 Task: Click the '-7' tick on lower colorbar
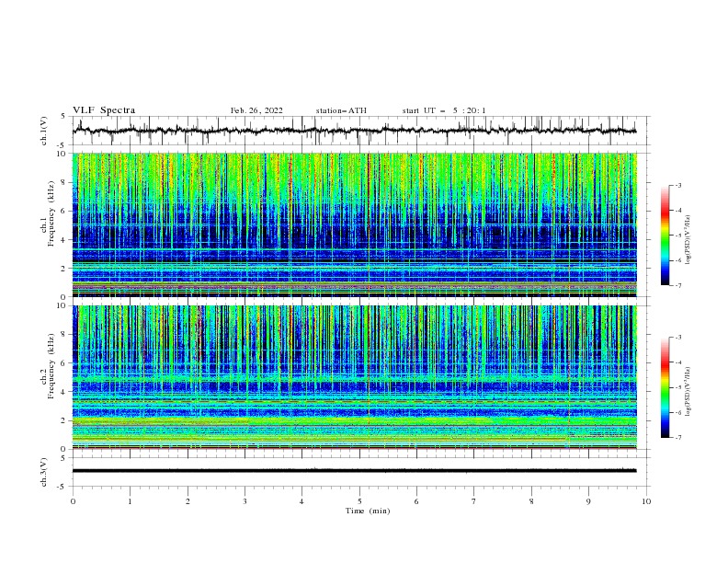pyautogui.click(x=677, y=438)
